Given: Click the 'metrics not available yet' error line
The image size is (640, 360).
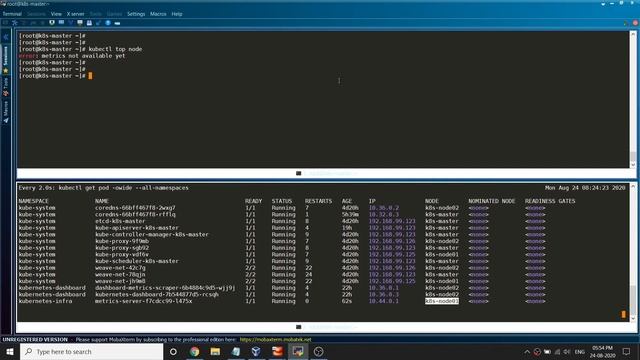Looking at the screenshot, I should click(x=72, y=56).
